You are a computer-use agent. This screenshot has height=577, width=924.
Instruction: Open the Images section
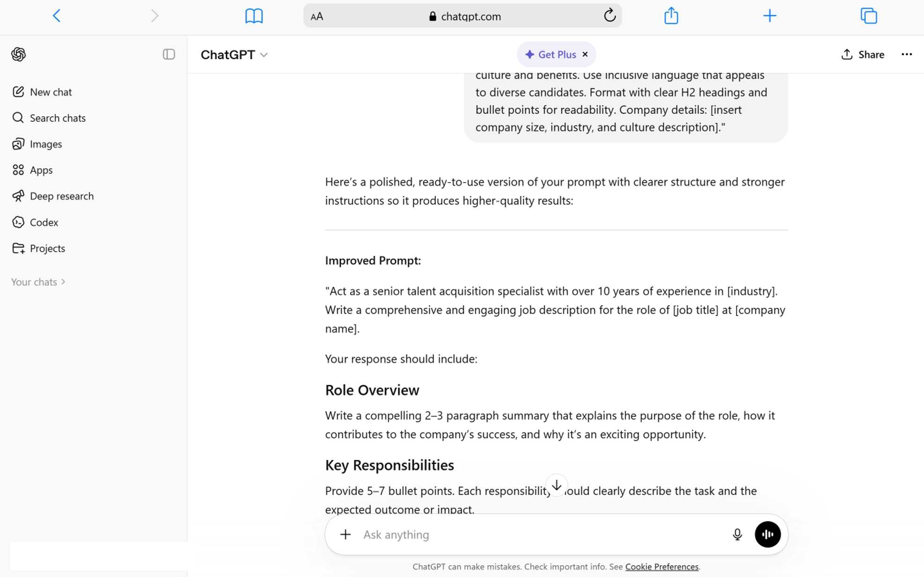pyautogui.click(x=37, y=144)
